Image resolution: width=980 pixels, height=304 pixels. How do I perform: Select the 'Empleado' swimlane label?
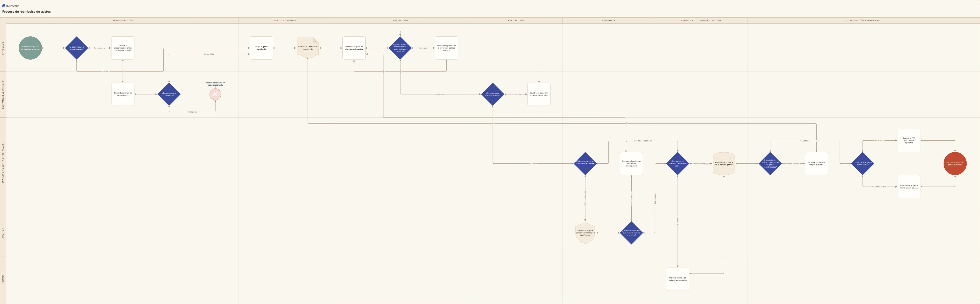(x=3, y=48)
